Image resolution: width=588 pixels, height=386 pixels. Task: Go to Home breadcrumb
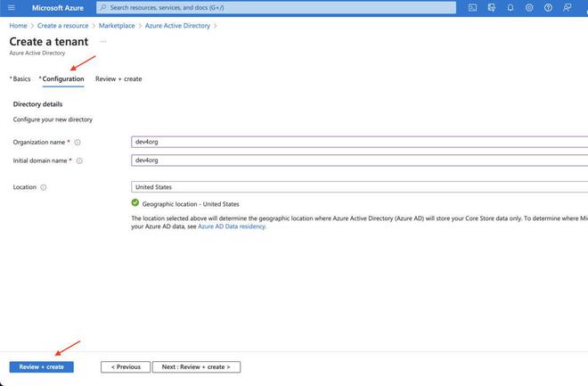tap(18, 26)
